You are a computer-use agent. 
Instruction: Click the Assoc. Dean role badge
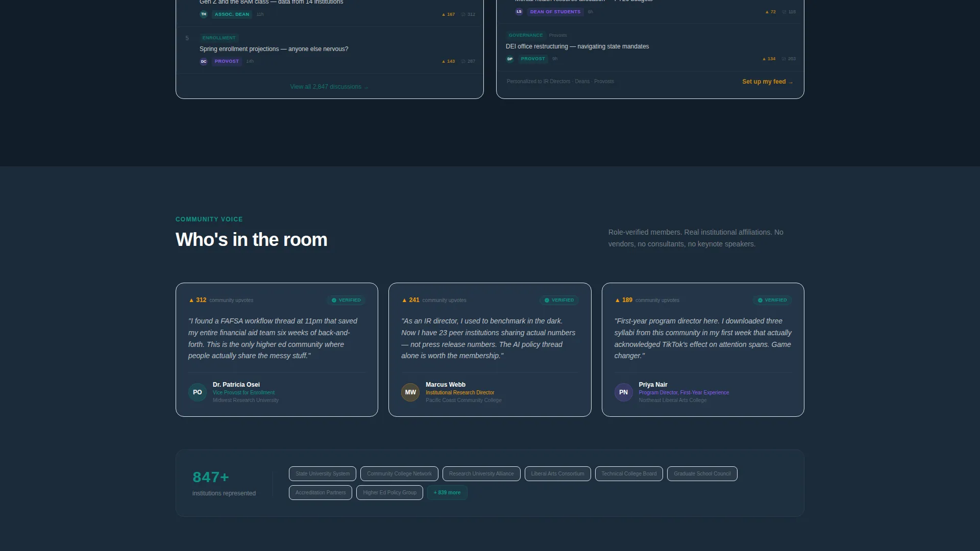232,14
